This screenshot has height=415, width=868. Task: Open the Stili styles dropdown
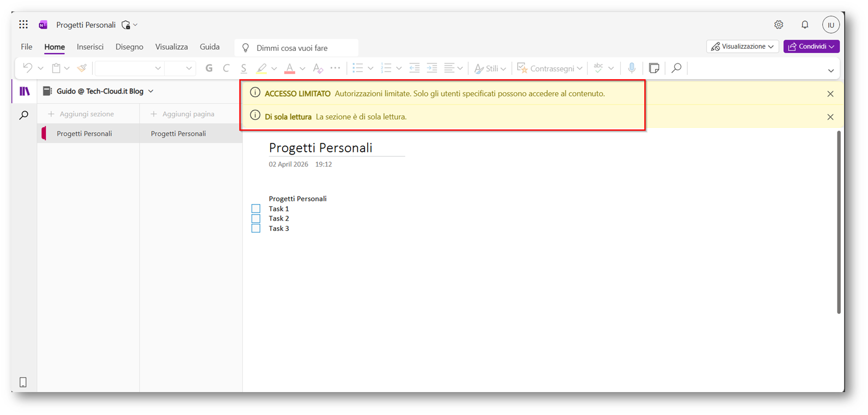click(x=490, y=68)
